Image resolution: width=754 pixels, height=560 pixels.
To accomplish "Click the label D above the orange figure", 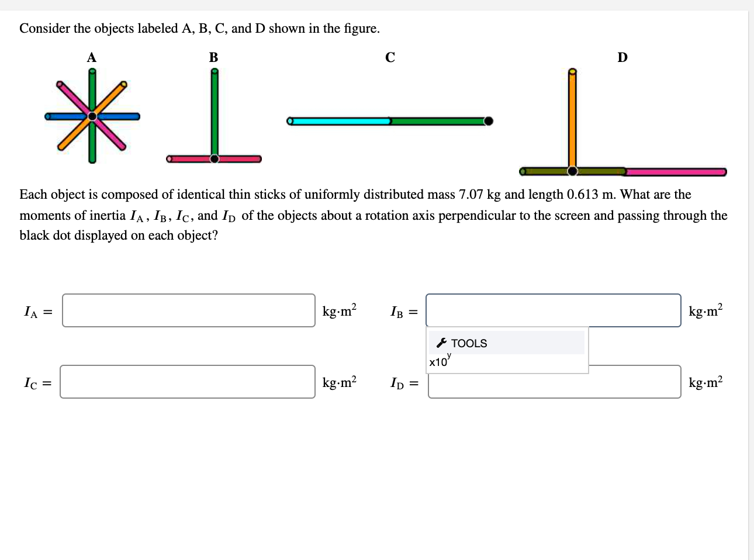I will coord(622,56).
